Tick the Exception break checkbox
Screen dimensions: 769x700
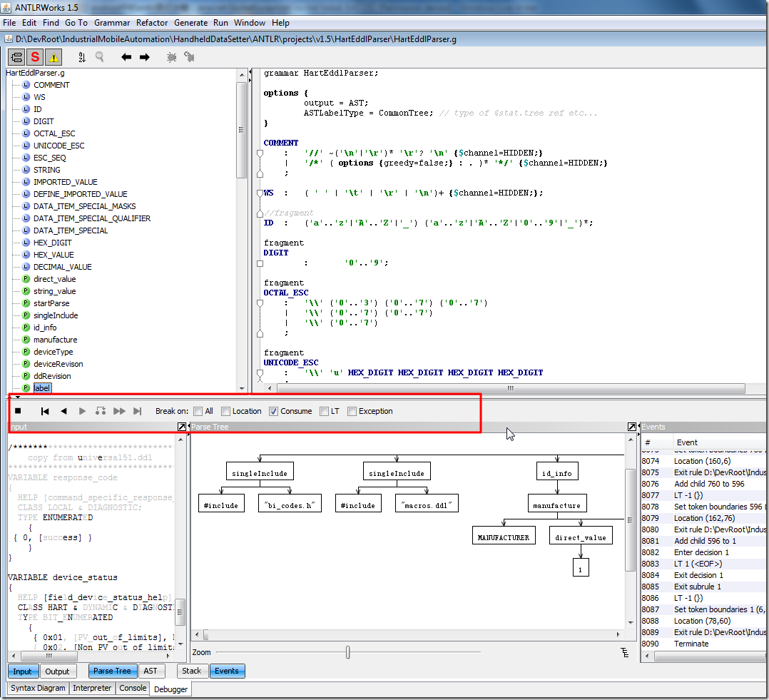coord(352,411)
